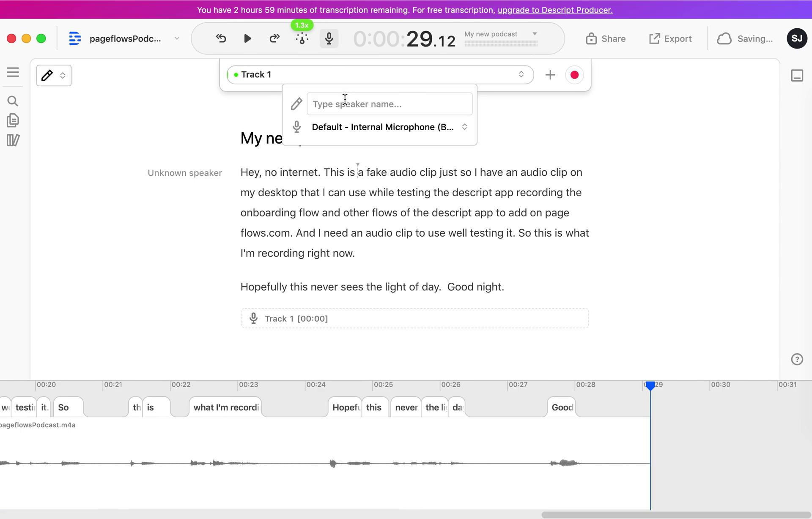Click the horizontal timeline scrollbar

pos(676,515)
